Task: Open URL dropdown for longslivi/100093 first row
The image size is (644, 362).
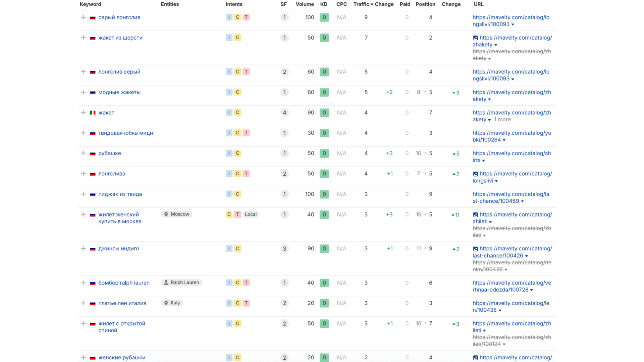Action: [x=513, y=24]
